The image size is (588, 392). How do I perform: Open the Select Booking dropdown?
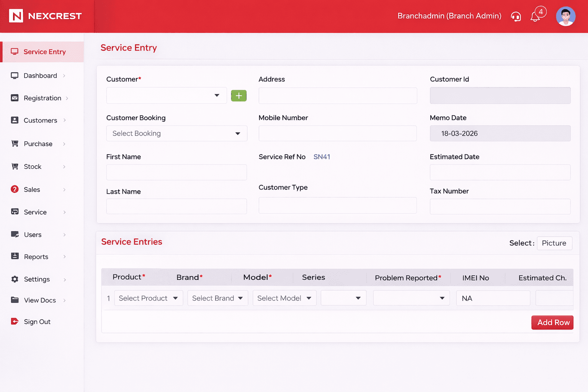tap(176, 133)
